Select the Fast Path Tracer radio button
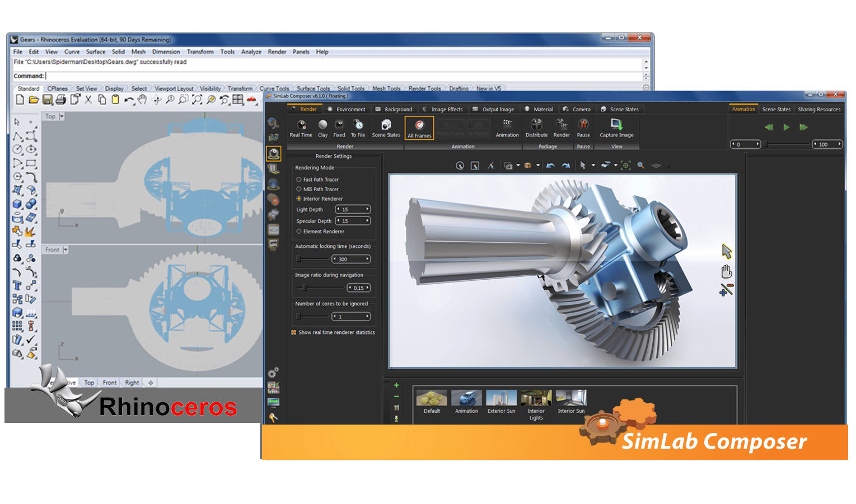The width and height of the screenshot is (856, 504). pyautogui.click(x=299, y=180)
